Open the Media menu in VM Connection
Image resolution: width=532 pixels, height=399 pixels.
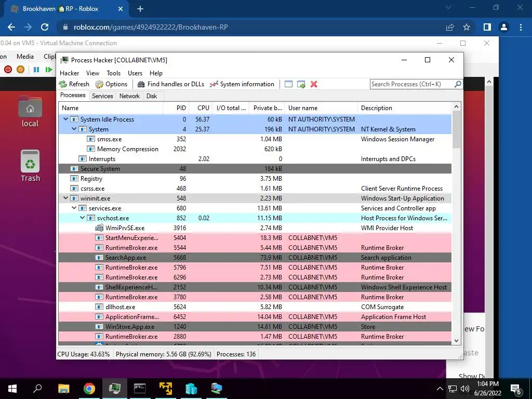[25, 56]
